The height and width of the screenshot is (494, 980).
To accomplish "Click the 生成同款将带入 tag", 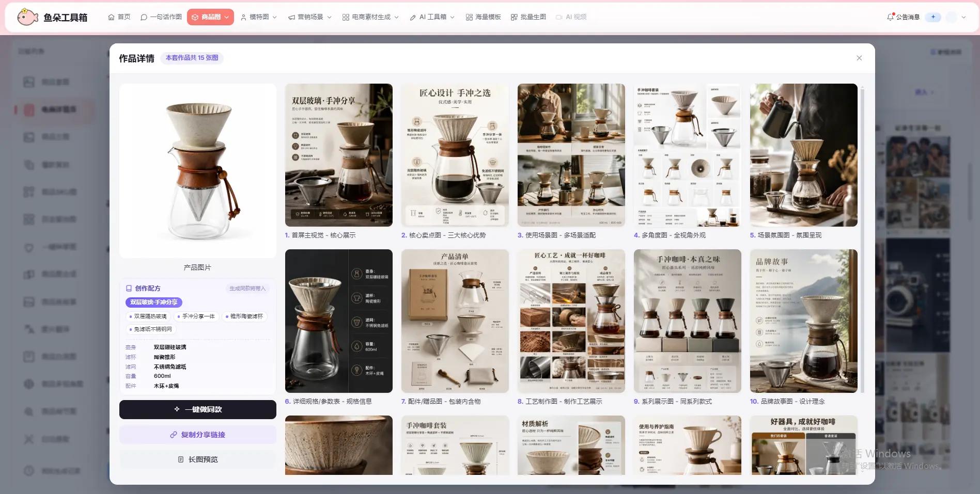I will 247,289.
